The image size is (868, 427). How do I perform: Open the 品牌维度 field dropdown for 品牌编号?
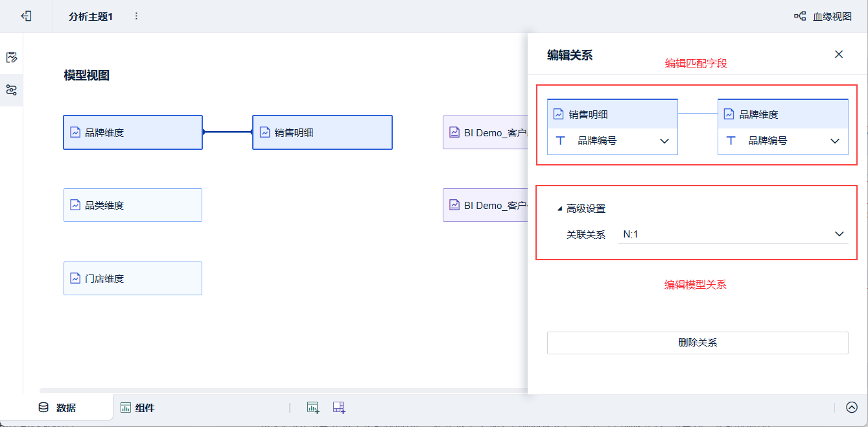point(834,141)
